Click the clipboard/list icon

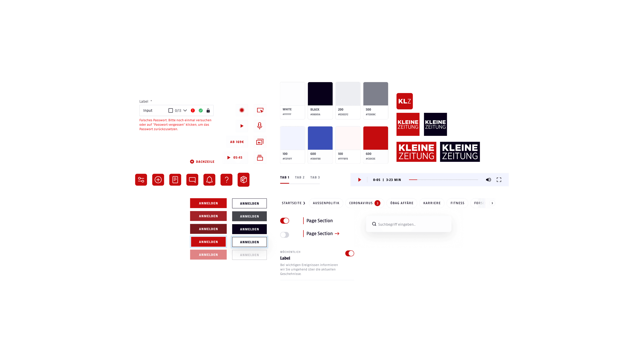(175, 179)
